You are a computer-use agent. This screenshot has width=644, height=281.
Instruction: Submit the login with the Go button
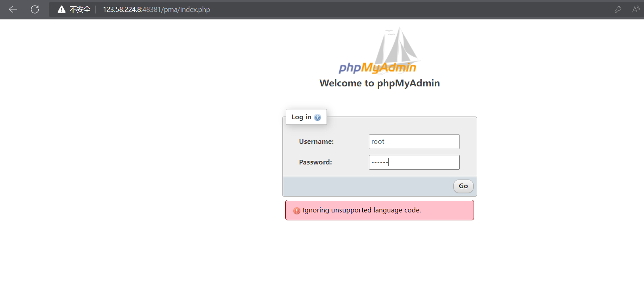pyautogui.click(x=463, y=186)
